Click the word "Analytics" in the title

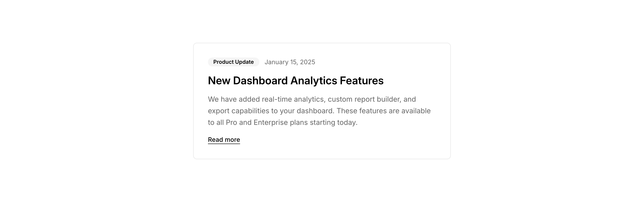point(314,80)
